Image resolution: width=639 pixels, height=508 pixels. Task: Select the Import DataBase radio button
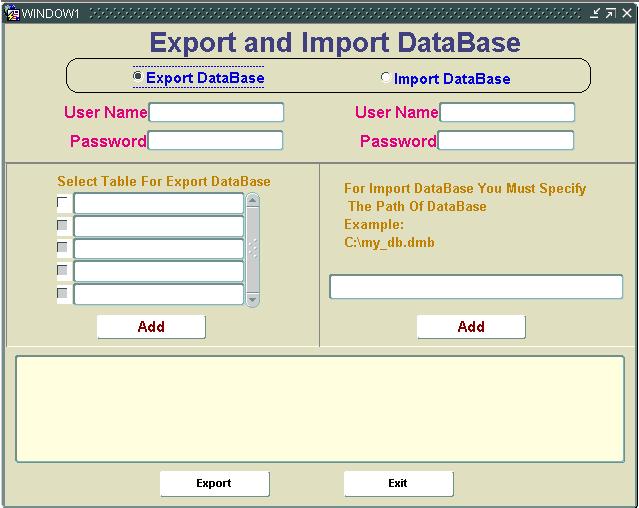pyautogui.click(x=386, y=77)
